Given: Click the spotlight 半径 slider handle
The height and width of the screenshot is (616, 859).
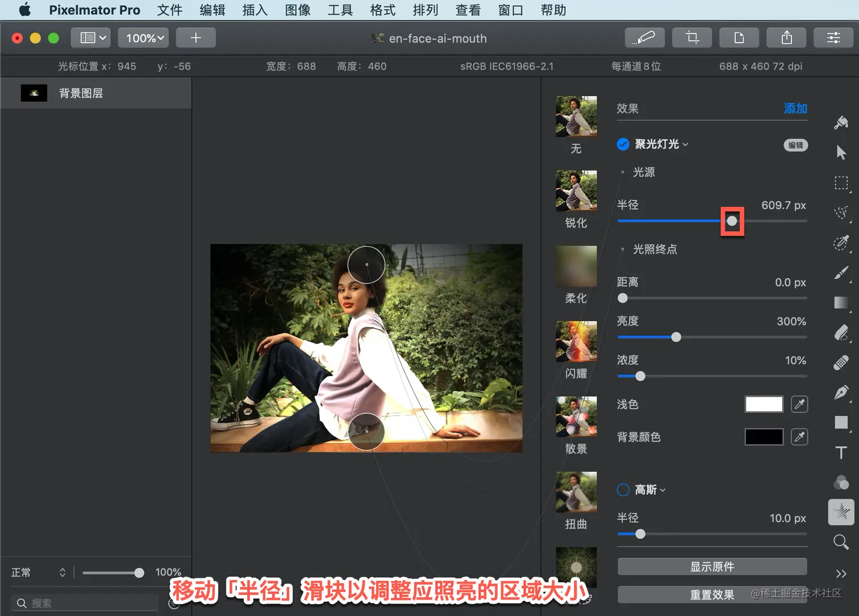Looking at the screenshot, I should pos(732,221).
